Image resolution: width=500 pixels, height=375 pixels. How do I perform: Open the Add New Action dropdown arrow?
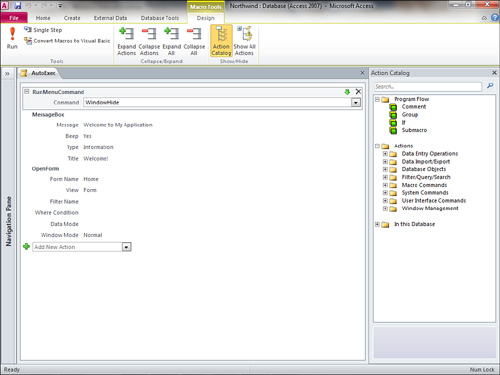(127, 247)
